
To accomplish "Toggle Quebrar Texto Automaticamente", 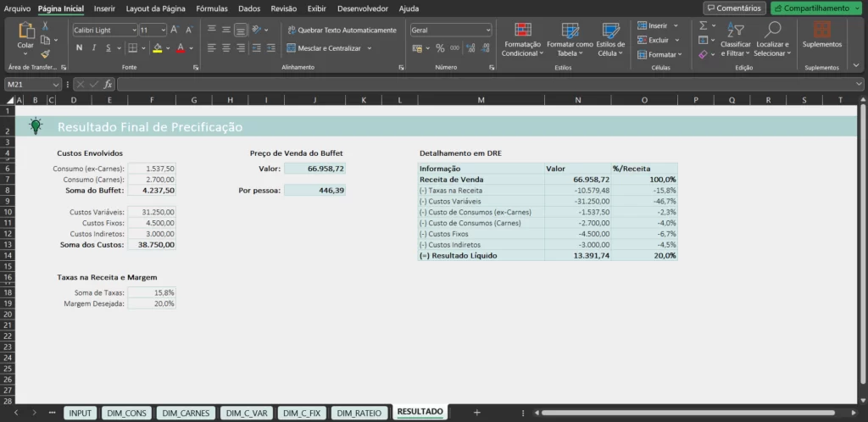I will 342,30.
